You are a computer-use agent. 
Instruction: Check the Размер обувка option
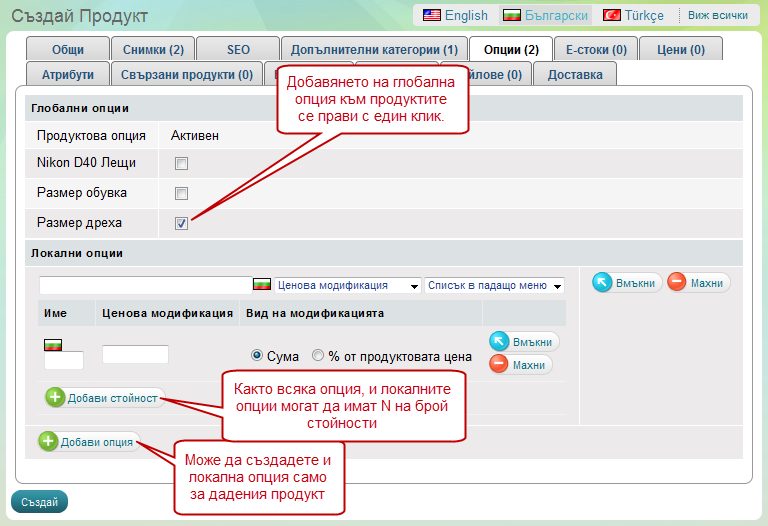click(182, 193)
